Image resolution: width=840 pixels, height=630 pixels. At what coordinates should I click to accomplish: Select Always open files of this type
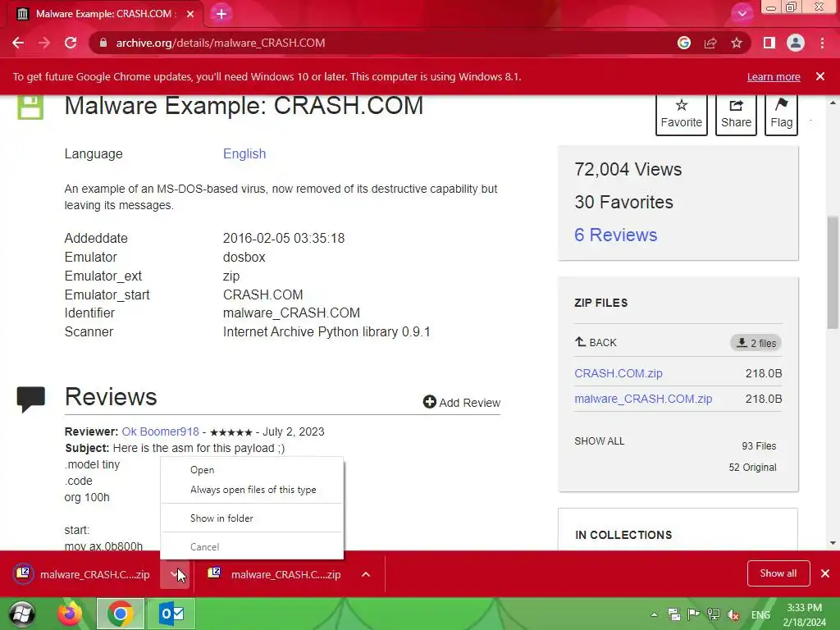[x=252, y=490]
